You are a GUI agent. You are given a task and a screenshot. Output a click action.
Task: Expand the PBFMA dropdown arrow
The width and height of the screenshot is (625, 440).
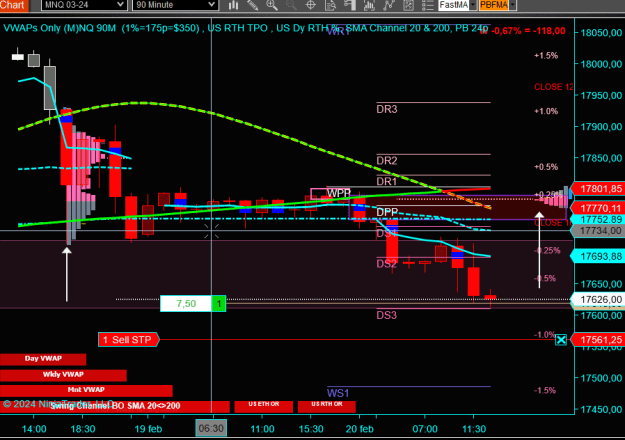513,5
